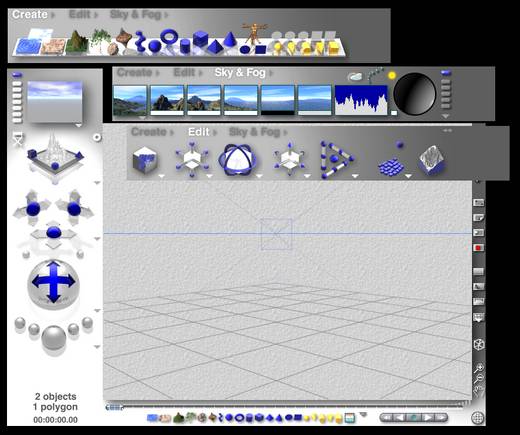Open the Edit Terrain tool icon
The height and width of the screenshot is (435, 520).
(432, 160)
